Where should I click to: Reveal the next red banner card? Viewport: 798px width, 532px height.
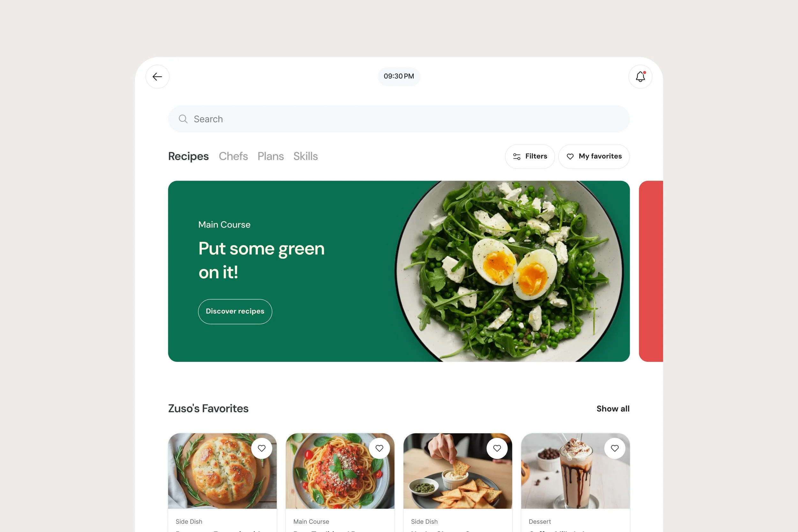click(x=651, y=271)
